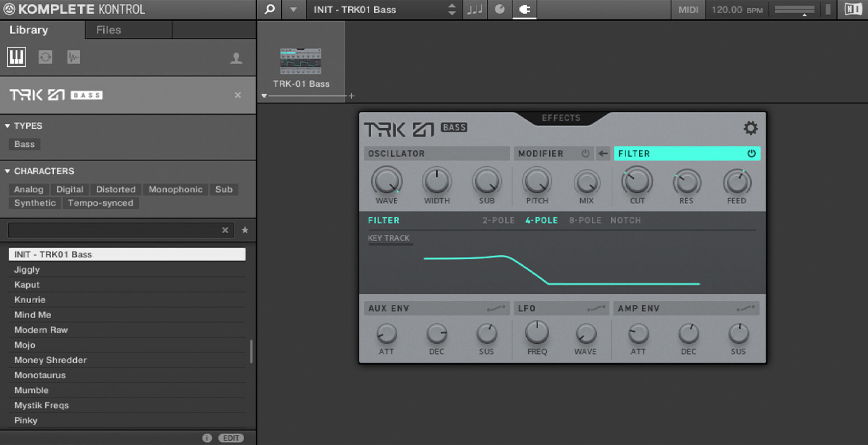
Task: Select the keyboard instruments filter icon
Action: coord(17,57)
